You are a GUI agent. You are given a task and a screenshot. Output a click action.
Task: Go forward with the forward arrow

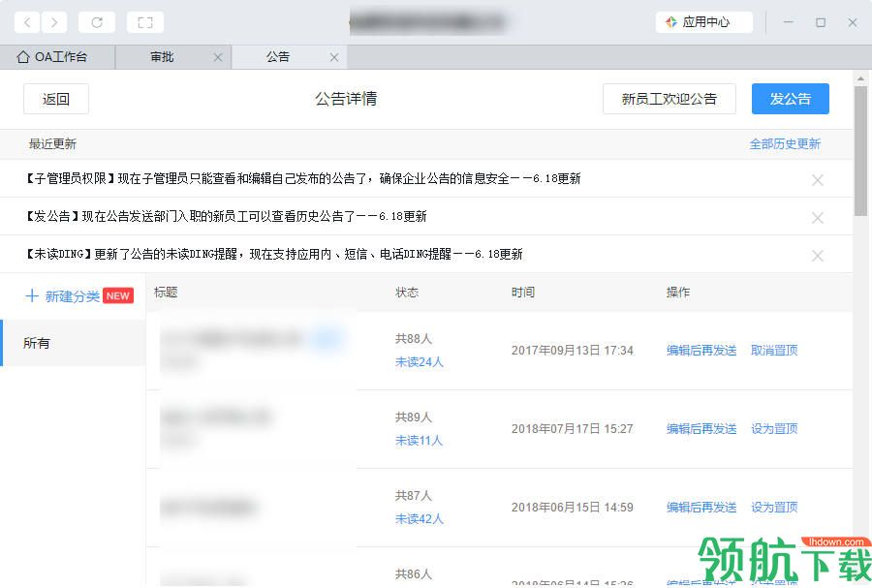(x=54, y=22)
